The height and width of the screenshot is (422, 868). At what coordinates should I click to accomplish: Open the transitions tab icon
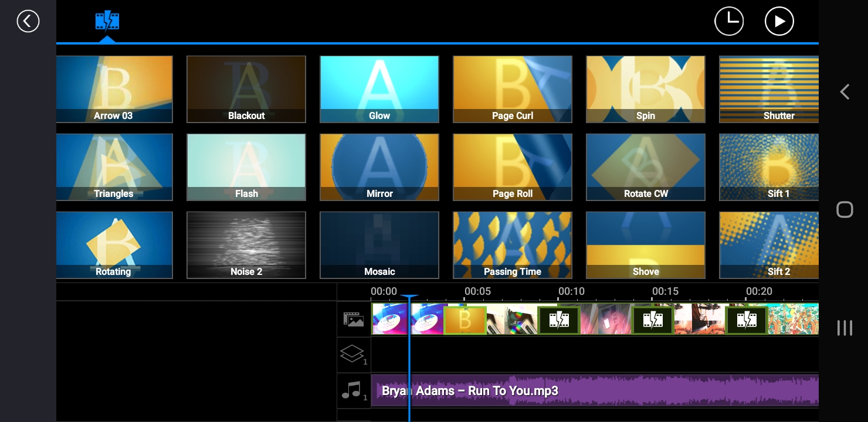107,22
